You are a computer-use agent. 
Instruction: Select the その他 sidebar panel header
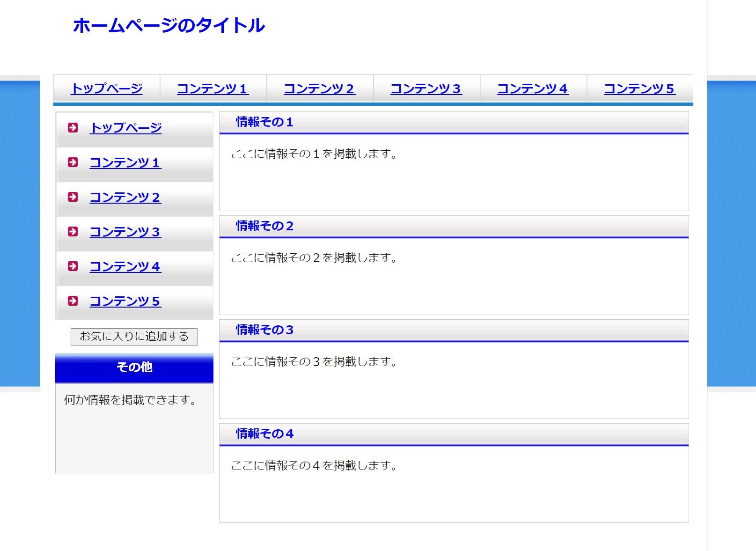134,367
